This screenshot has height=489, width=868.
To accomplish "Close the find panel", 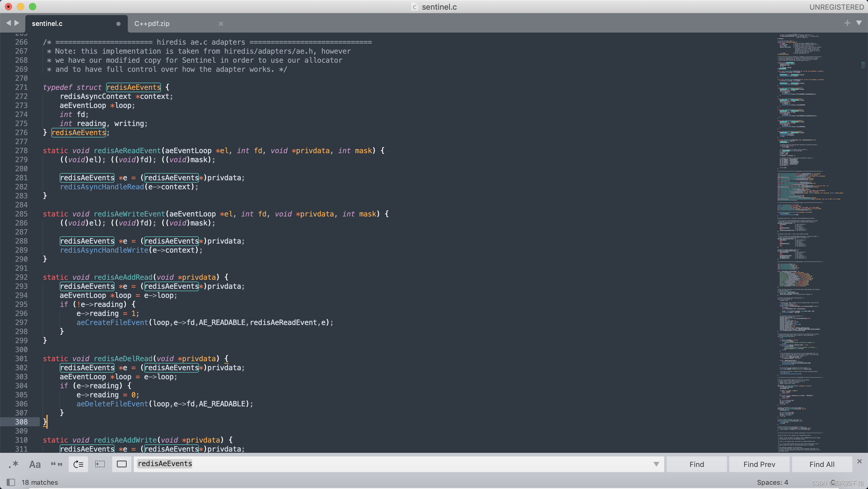I will (x=860, y=461).
